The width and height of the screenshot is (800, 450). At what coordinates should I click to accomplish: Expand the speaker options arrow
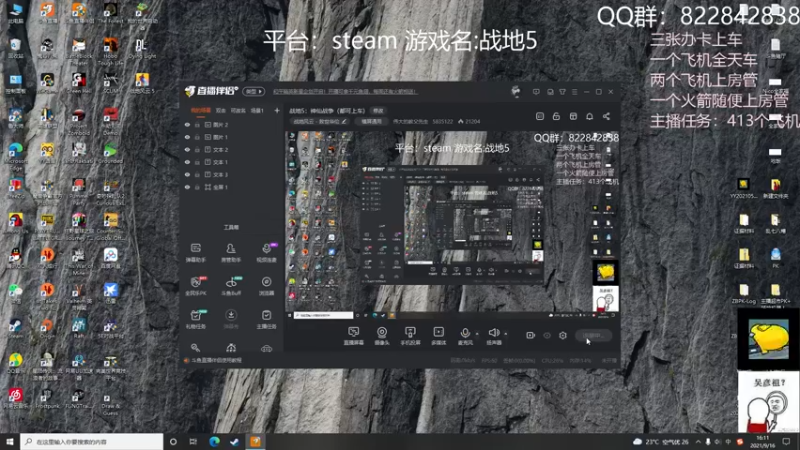point(506,334)
